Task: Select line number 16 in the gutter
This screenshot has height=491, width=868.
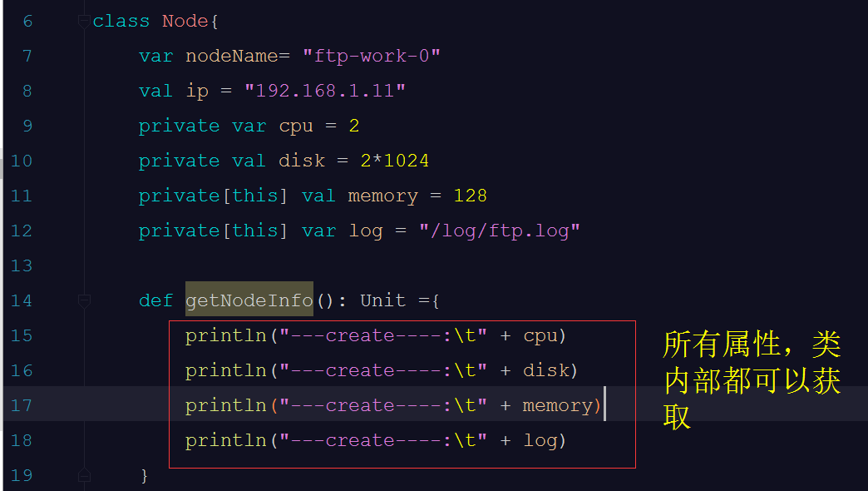Action: [x=22, y=370]
